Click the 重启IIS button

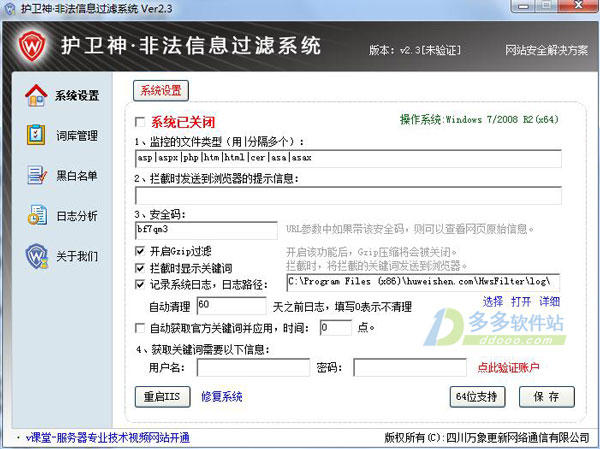(x=162, y=397)
